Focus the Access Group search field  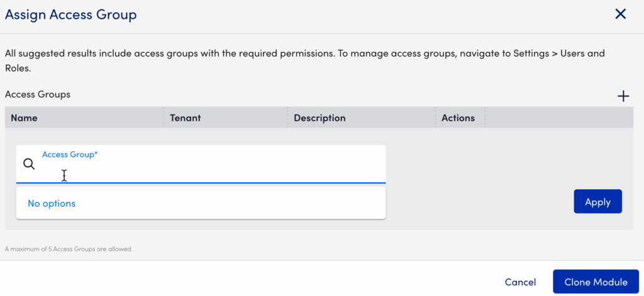[x=208, y=171]
